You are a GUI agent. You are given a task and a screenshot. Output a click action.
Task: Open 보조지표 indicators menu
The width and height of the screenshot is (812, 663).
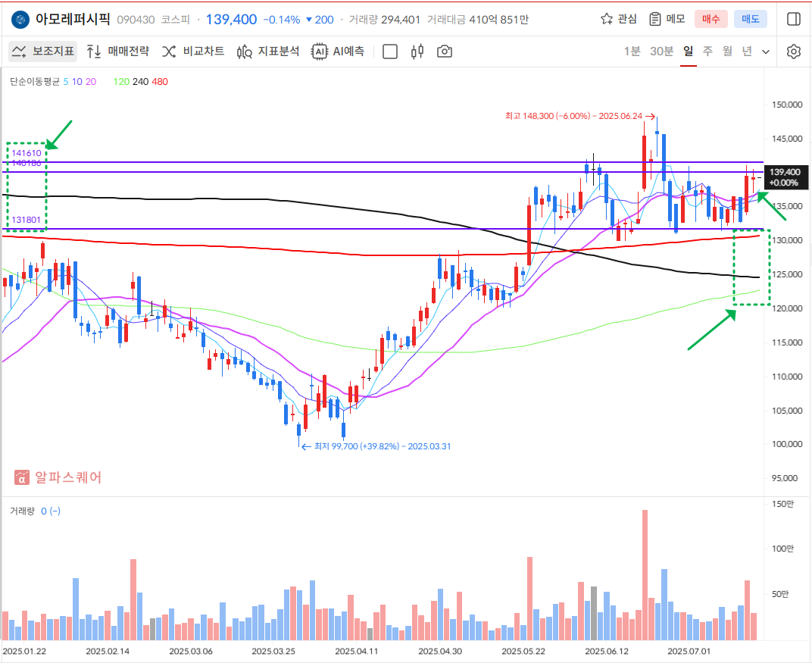[43, 52]
